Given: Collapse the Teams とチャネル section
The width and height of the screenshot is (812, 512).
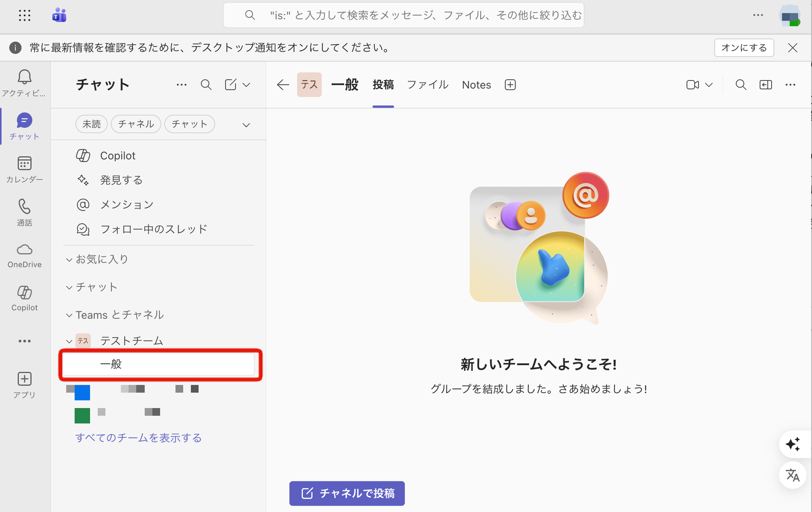Looking at the screenshot, I should [69, 315].
